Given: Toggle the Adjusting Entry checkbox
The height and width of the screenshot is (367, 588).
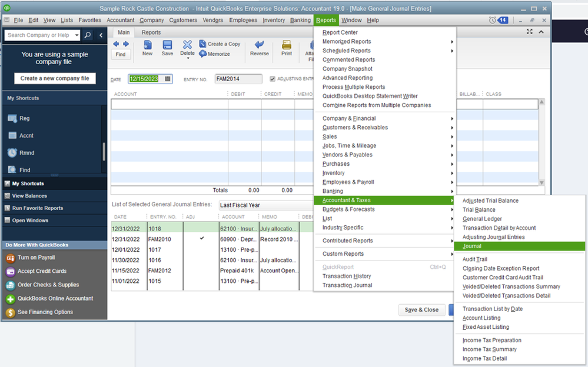Looking at the screenshot, I should (273, 79).
